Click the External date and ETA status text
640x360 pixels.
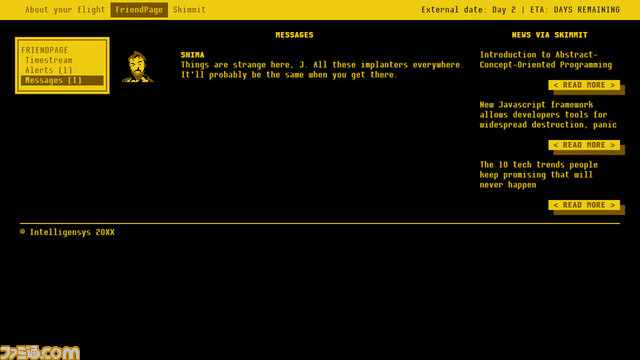pyautogui.click(x=520, y=9)
